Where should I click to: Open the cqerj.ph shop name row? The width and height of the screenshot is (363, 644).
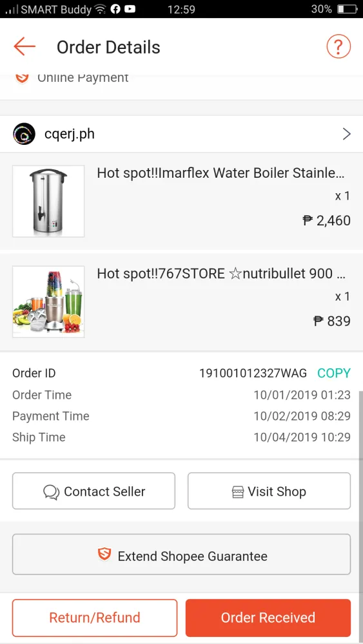(181, 134)
